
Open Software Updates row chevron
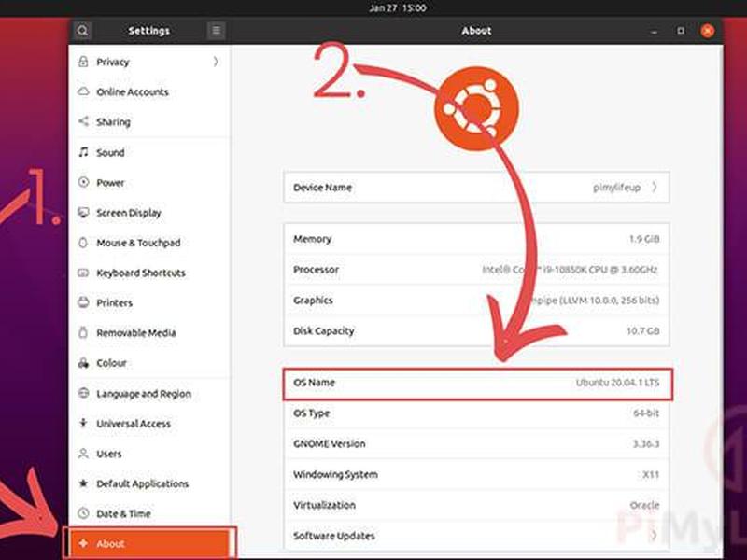(x=654, y=535)
